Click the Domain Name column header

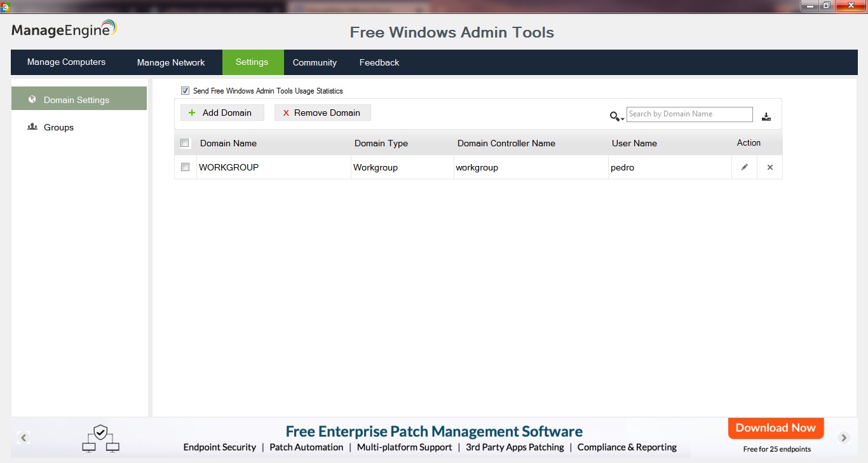[228, 143]
